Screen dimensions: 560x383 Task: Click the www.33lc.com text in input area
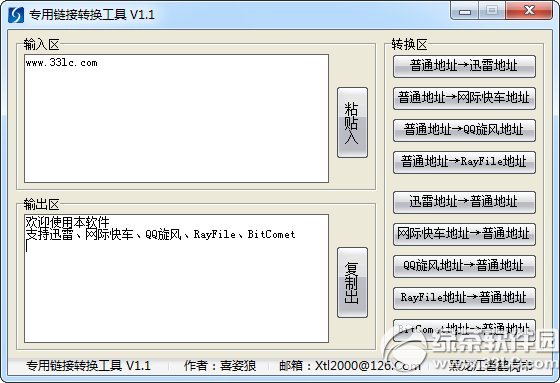coord(61,63)
